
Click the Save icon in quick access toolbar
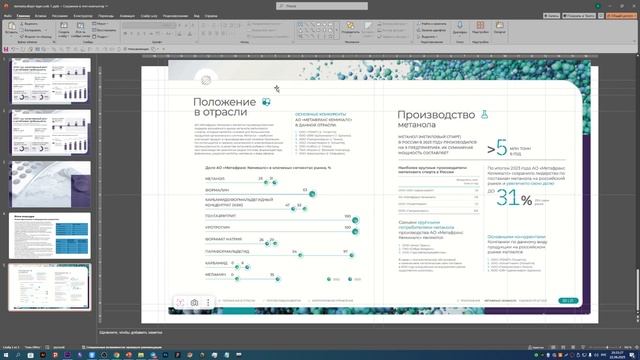point(6,49)
